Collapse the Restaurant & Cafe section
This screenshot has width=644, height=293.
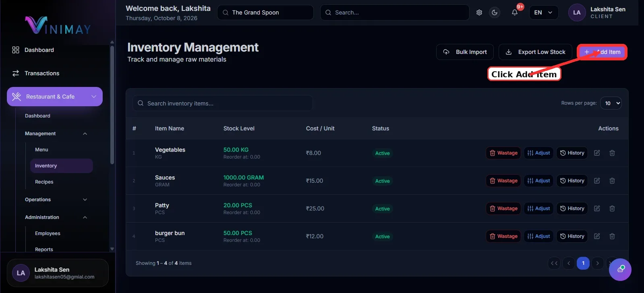pyautogui.click(x=55, y=97)
